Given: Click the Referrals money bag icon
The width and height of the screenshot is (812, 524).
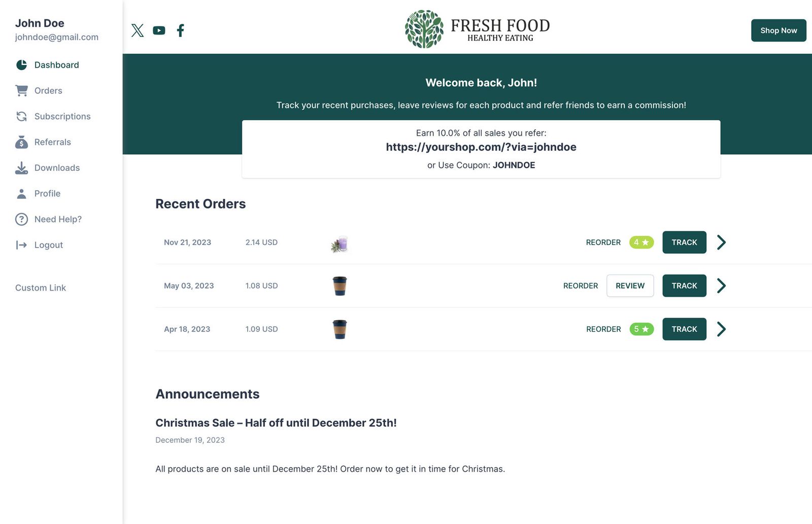Looking at the screenshot, I should click(21, 142).
